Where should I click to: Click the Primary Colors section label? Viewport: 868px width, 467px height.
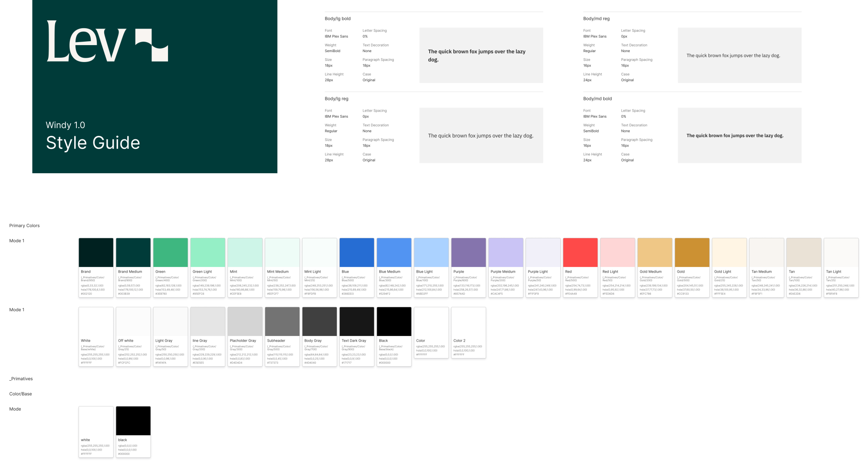click(x=24, y=226)
